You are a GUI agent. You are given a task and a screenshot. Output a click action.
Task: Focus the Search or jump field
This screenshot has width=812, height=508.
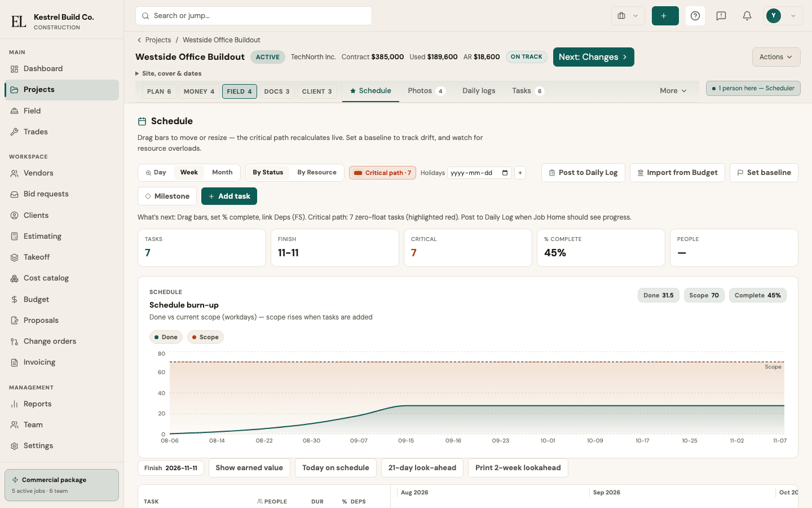254,16
